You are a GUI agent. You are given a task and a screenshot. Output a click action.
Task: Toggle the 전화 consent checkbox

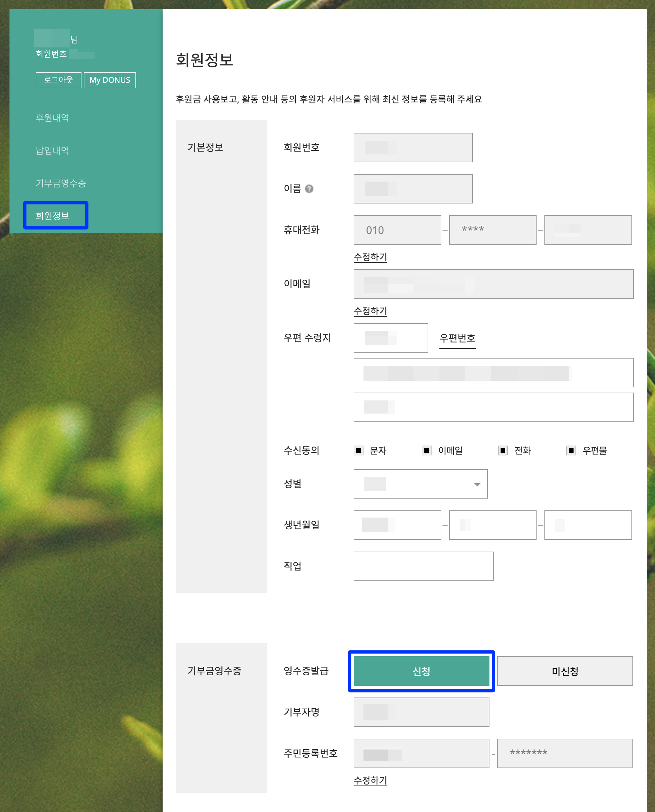(x=503, y=450)
